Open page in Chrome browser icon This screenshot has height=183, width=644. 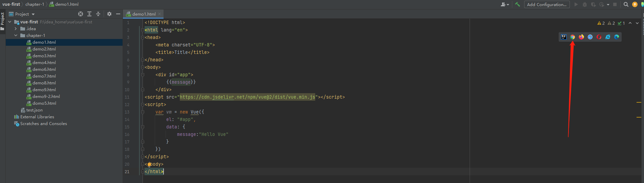(x=573, y=37)
